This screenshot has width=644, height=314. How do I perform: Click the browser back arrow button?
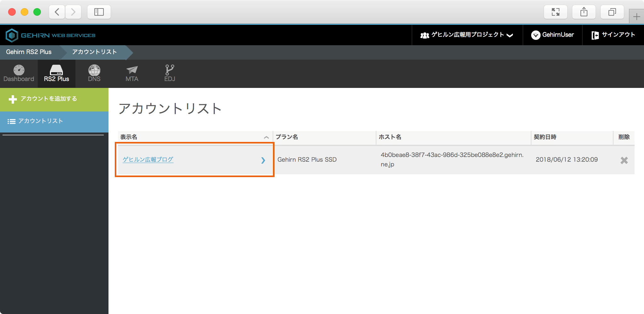pyautogui.click(x=57, y=12)
